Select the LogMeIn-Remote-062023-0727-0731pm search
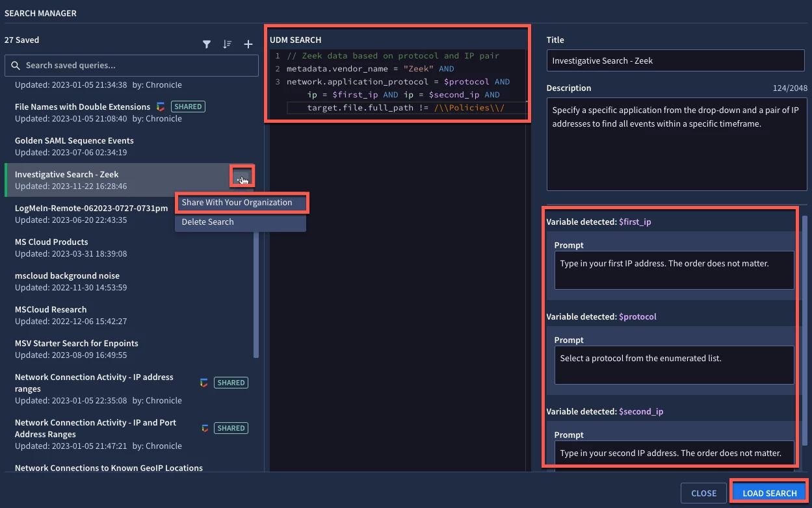 92,208
